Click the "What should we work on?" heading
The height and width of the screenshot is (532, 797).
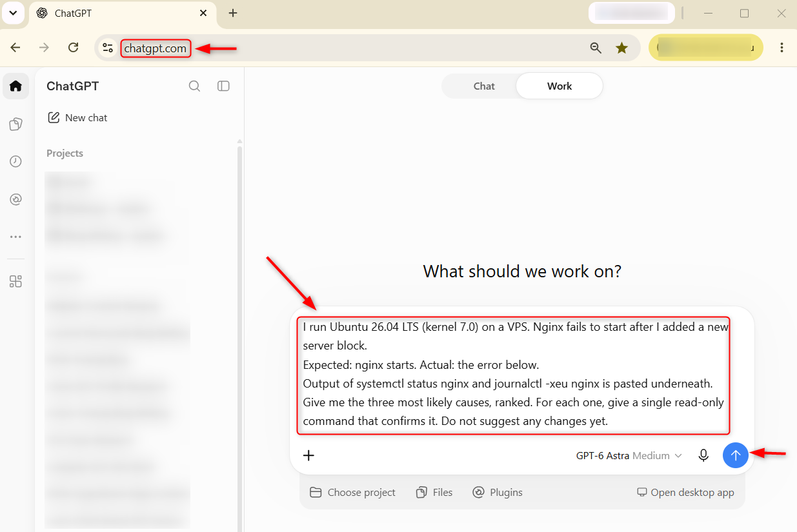pos(522,271)
